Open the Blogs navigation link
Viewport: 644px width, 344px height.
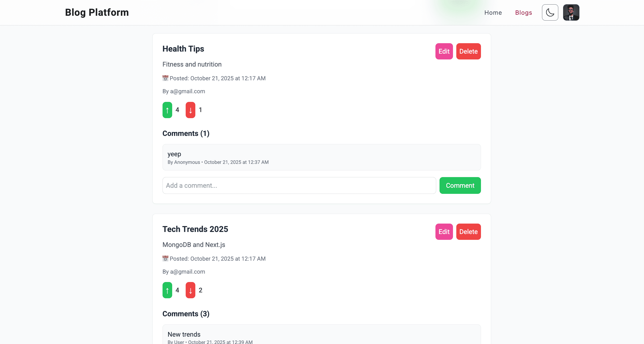[x=523, y=13]
